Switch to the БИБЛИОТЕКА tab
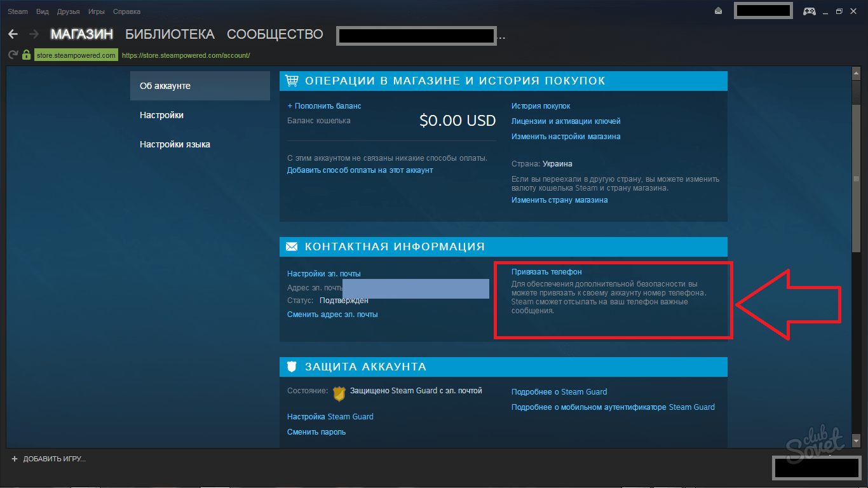The width and height of the screenshot is (868, 488). pos(170,34)
